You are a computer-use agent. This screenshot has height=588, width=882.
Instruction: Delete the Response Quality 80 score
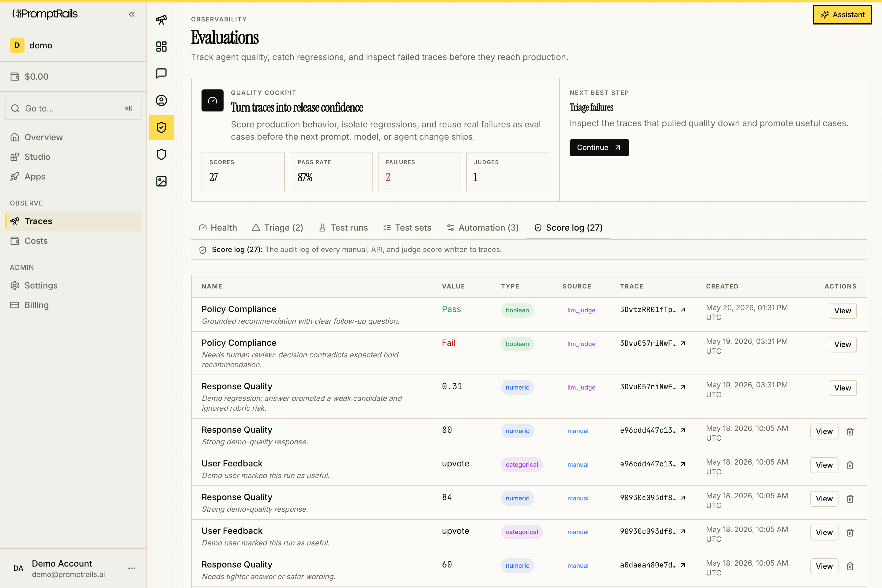(850, 432)
